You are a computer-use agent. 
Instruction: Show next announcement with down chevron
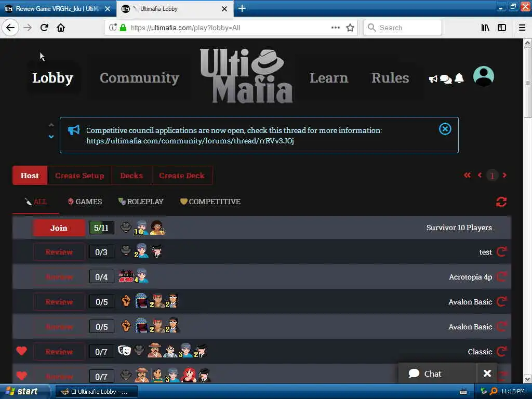tap(51, 137)
